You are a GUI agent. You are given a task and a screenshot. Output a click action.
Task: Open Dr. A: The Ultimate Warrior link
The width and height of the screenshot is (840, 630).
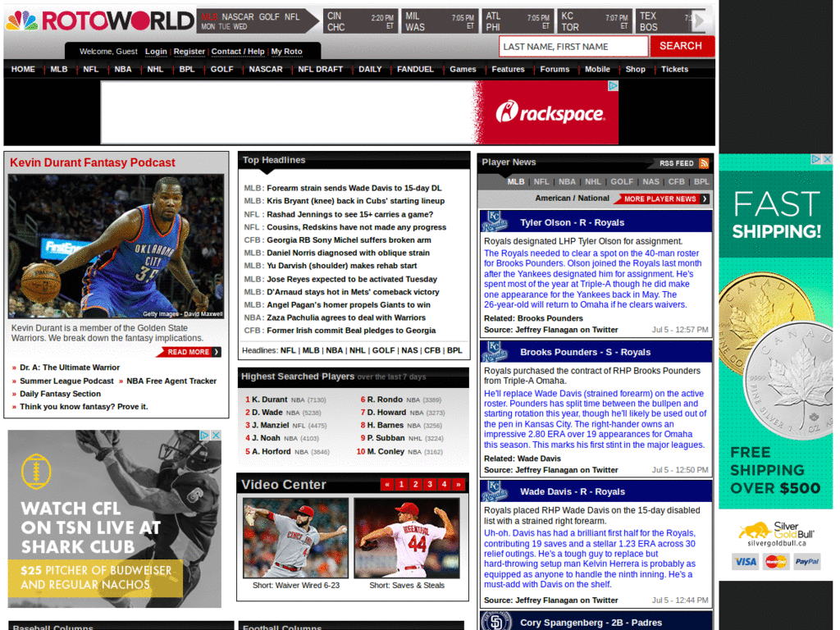tap(70, 367)
